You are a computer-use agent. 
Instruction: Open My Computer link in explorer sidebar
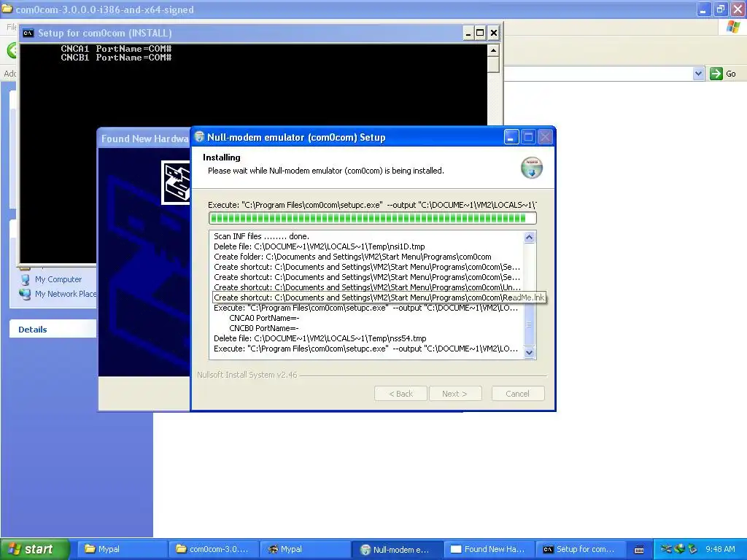(58, 279)
